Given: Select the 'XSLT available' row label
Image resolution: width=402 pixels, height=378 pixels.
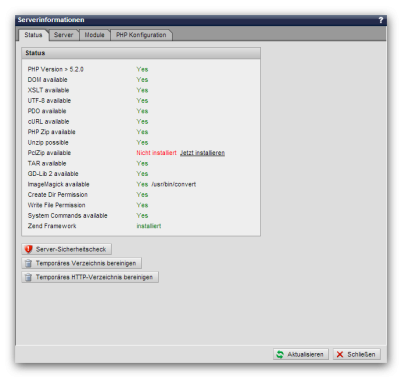Looking at the screenshot, I should pyautogui.click(x=49, y=90).
